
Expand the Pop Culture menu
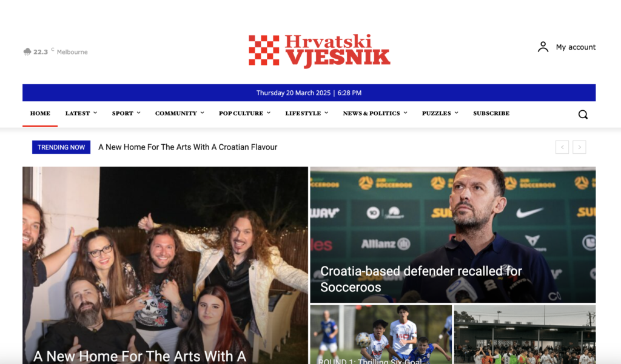coord(244,113)
